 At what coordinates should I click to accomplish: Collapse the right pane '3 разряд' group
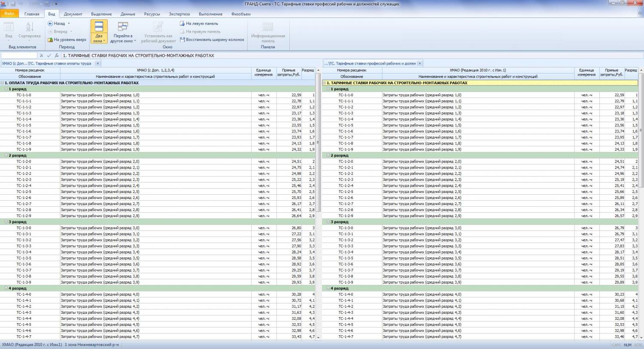[328, 222]
